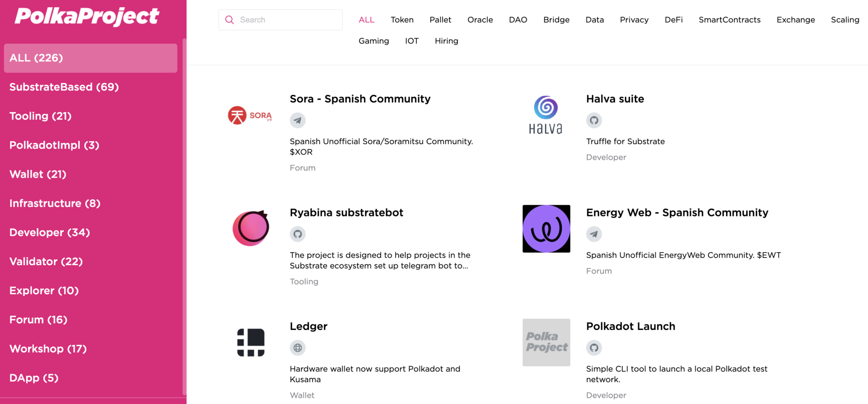Click the Ryabina pink logo image
This screenshot has height=404, width=868.
coord(251,228)
